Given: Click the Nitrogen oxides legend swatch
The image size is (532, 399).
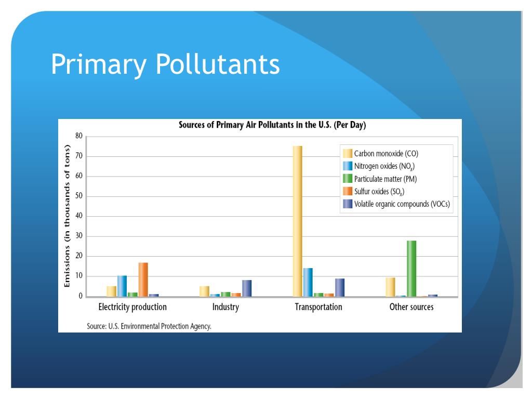Looking at the screenshot, I should [348, 166].
